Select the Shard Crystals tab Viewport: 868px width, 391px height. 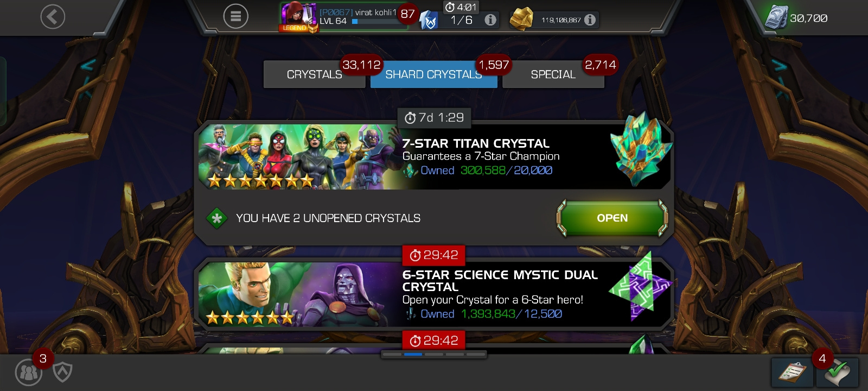(433, 74)
